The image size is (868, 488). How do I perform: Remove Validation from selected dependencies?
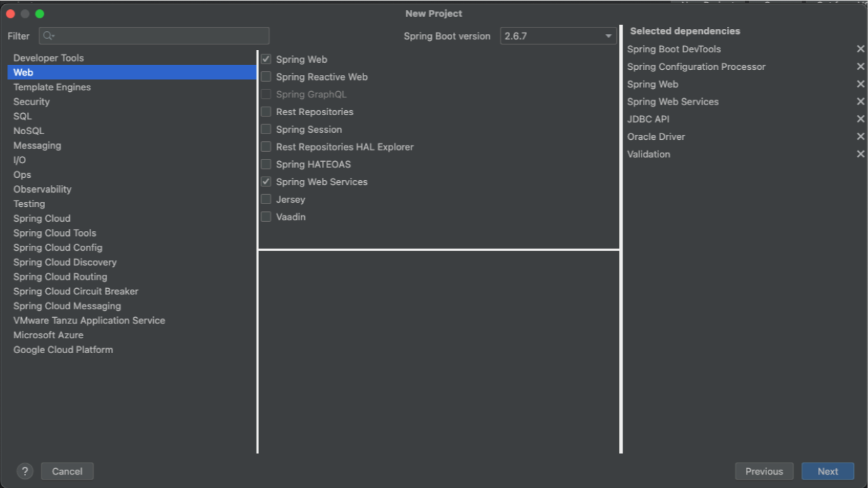click(x=860, y=154)
